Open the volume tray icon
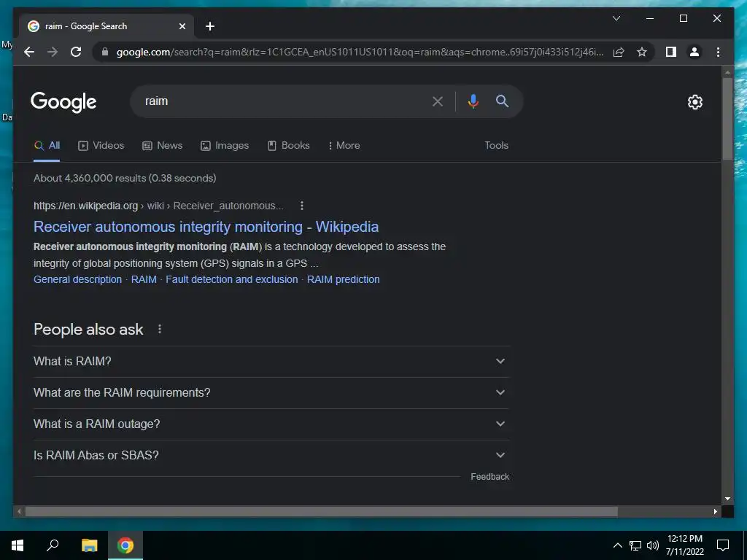The height and width of the screenshot is (560, 747). coord(653,545)
